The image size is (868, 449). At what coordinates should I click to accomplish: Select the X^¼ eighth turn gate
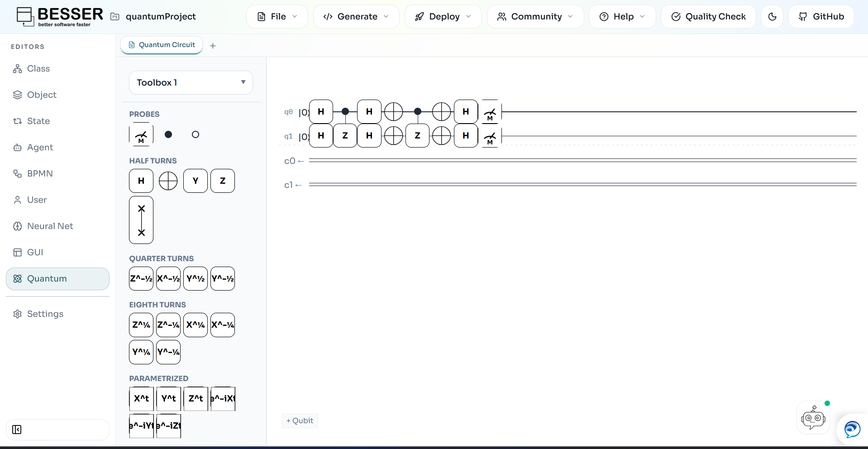click(196, 325)
